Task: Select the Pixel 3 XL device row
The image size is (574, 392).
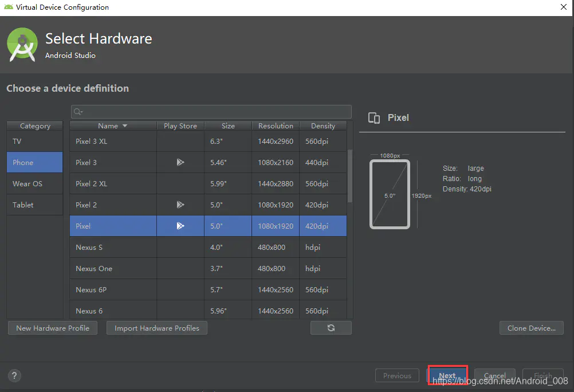Action: pyautogui.click(x=208, y=142)
